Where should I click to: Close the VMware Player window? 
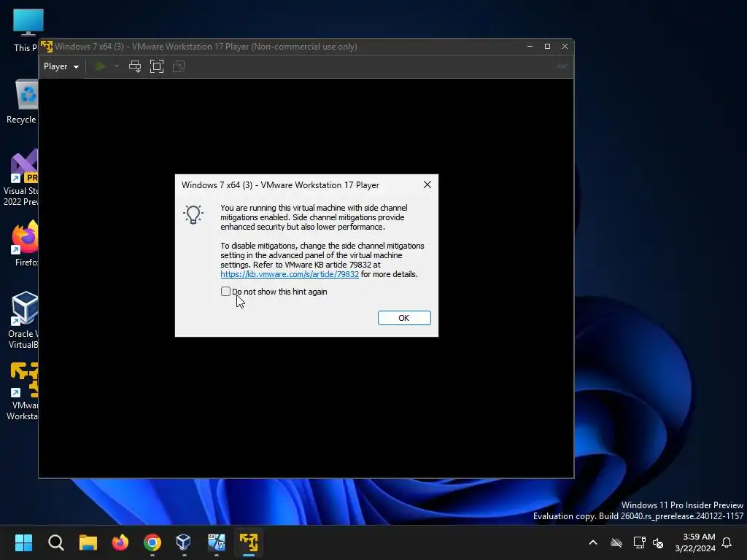coord(565,46)
